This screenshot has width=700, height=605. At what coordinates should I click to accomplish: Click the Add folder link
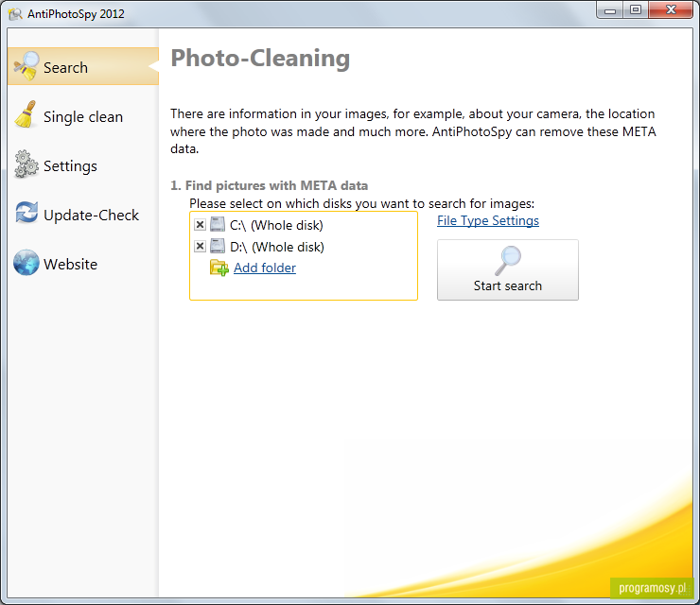point(265,268)
